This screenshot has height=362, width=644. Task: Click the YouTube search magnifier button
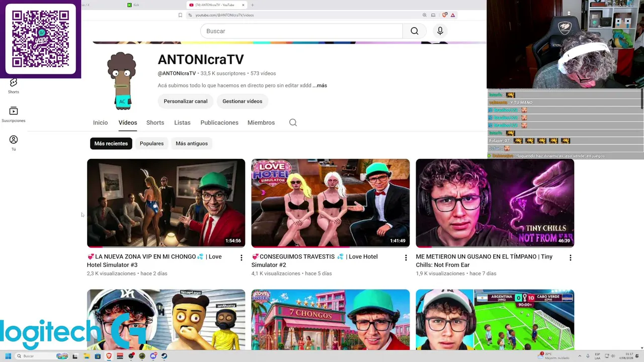click(x=414, y=31)
